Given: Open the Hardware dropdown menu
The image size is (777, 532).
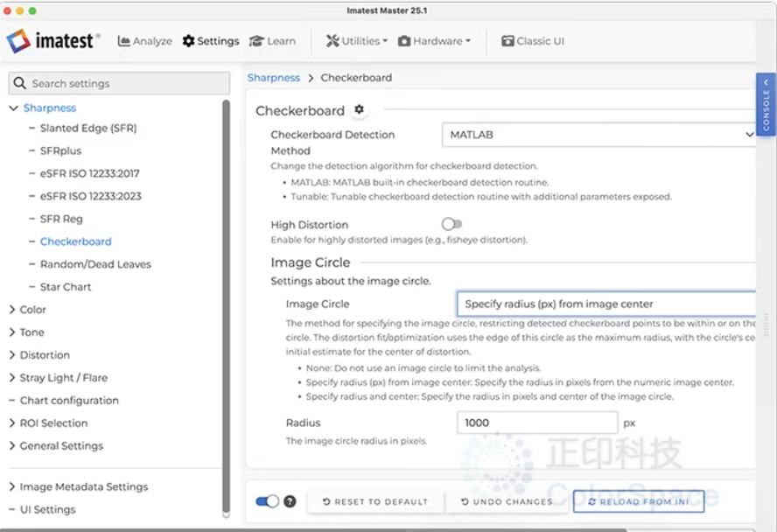Looking at the screenshot, I should (434, 41).
